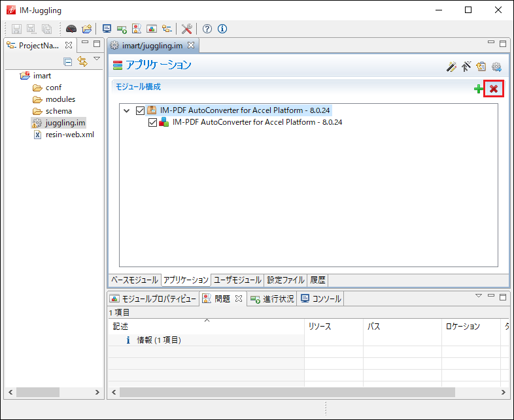Click the gear with blue arrow icon
The image size is (514, 420).
click(496, 66)
